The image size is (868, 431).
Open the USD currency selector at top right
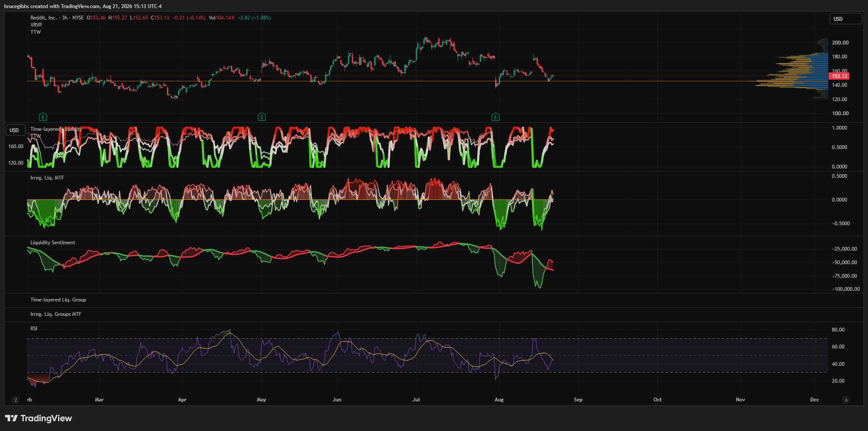click(846, 19)
